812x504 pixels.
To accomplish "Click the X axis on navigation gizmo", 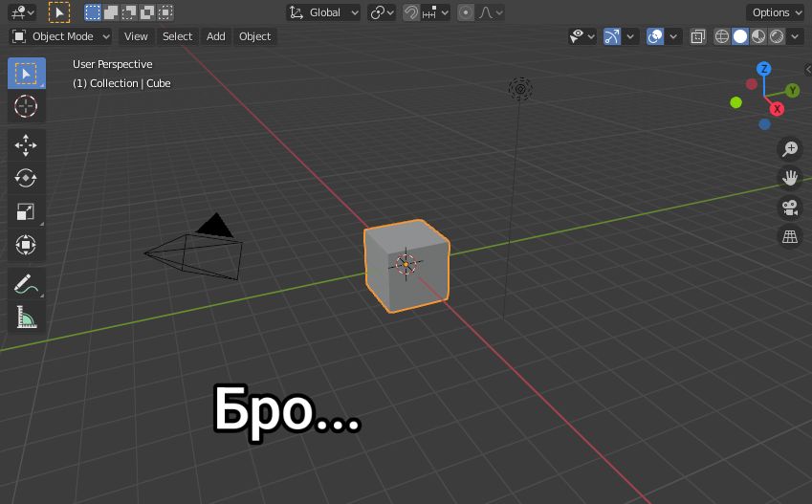I will 777,109.
